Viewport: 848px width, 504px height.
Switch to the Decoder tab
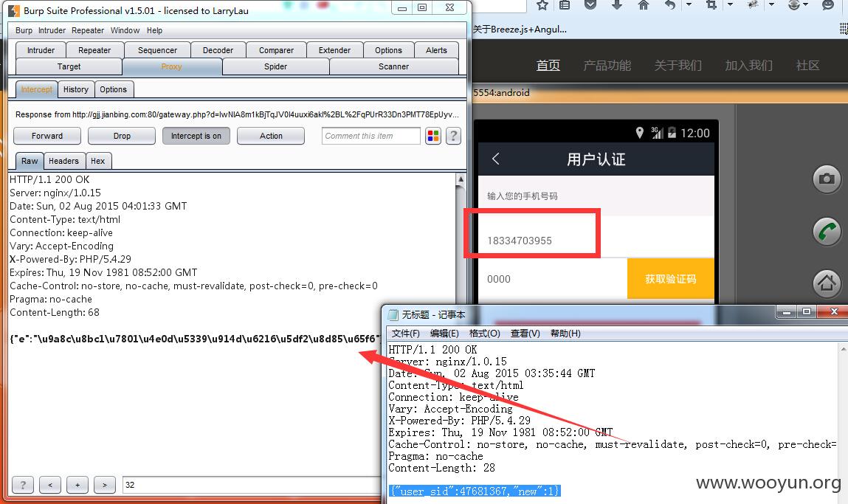coord(218,50)
